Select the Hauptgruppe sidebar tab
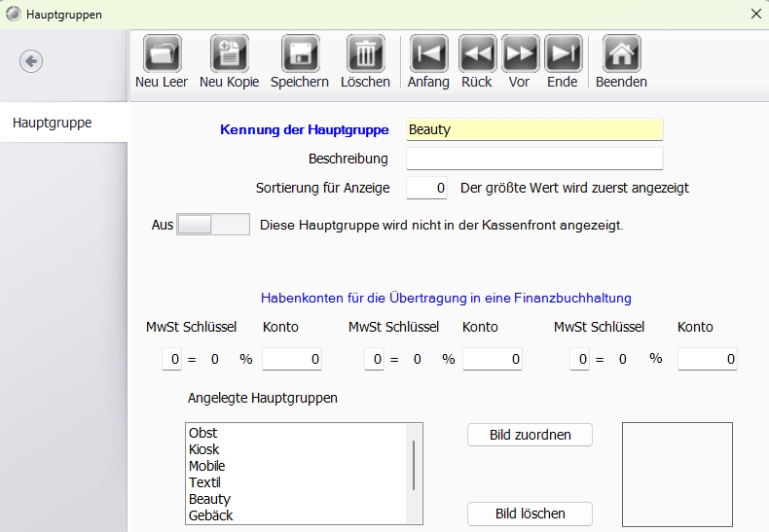769x532 pixels. coord(63,123)
